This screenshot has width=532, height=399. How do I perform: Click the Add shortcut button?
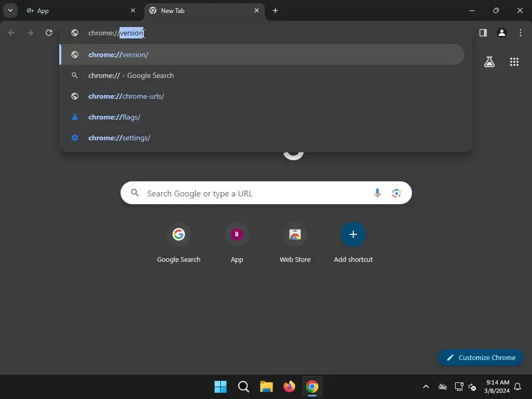tap(353, 243)
